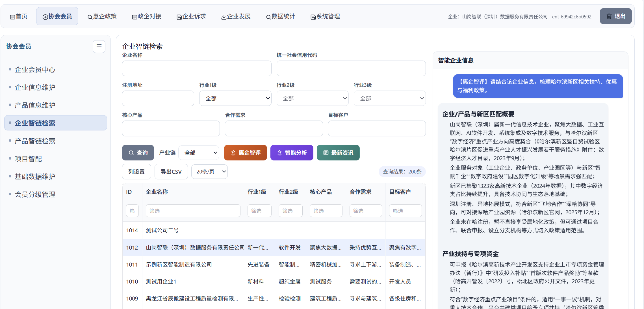This screenshot has width=644, height=309.
Task: Click the news icon on 最新资讯 button
Action: click(326, 153)
